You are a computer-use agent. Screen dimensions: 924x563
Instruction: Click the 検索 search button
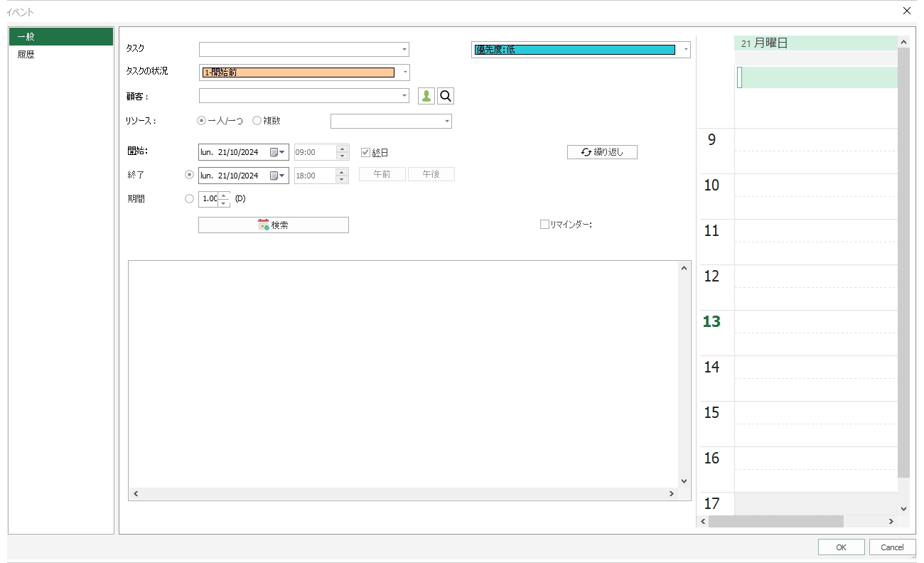[x=274, y=225]
